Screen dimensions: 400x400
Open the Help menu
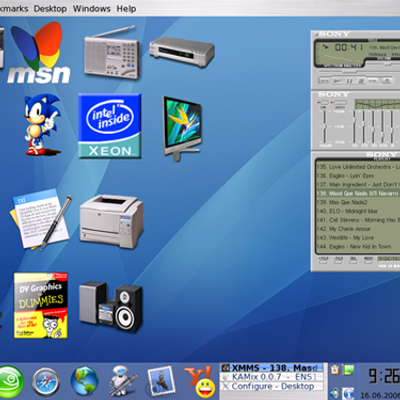coord(126,8)
